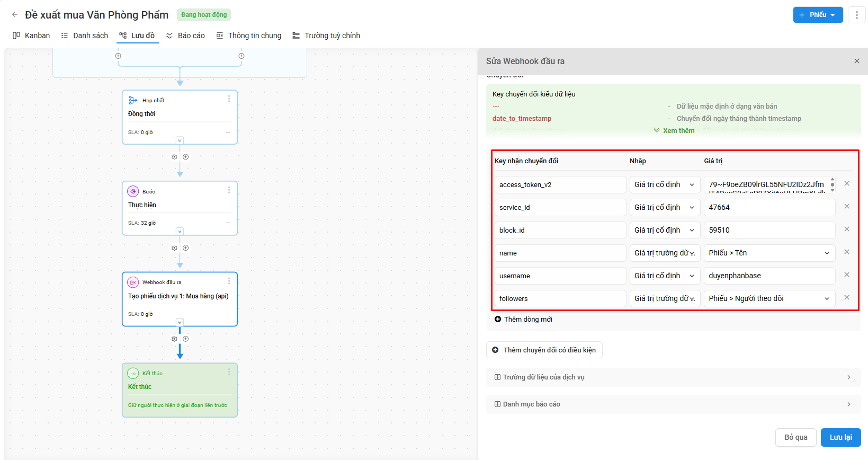This screenshot has height=460, width=868.
Task: Open input type dropdown for block_id
Action: (665, 230)
